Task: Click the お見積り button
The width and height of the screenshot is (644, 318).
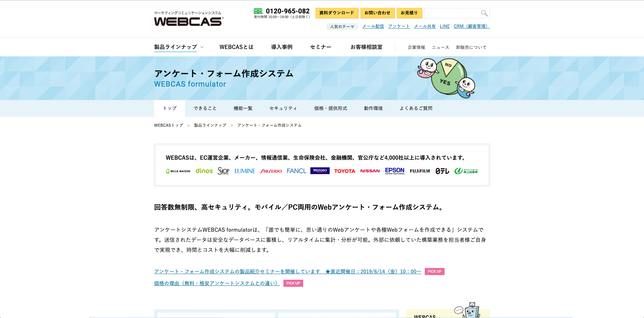Action: pos(409,13)
